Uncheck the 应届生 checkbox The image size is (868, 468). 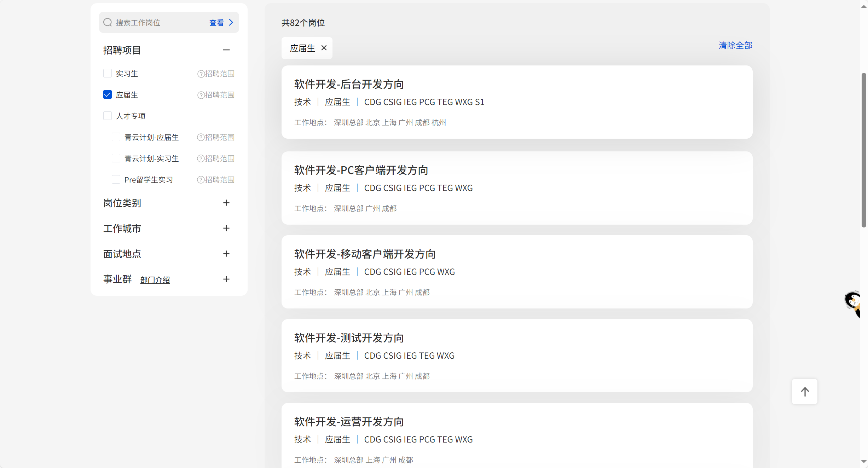tap(108, 94)
